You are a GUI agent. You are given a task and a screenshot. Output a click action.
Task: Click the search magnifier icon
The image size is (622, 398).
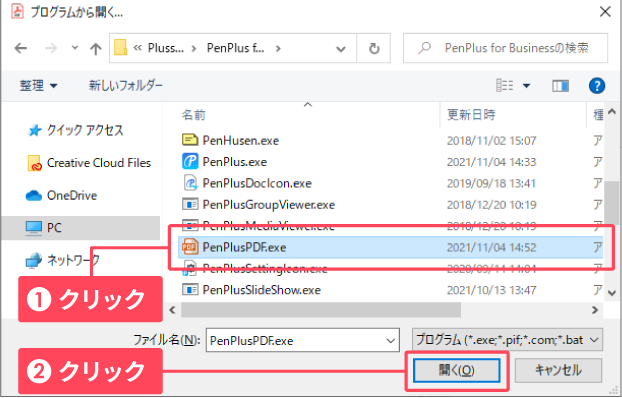[x=424, y=48]
